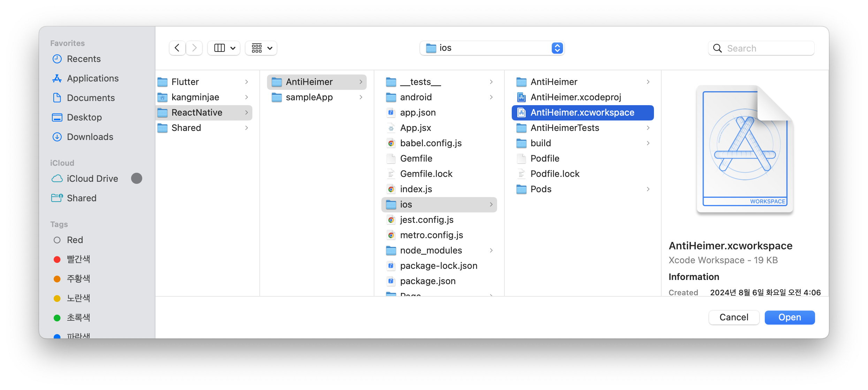The image size is (868, 390).
Task: Select the AntiHeimer.xcodeproj file
Action: [576, 97]
